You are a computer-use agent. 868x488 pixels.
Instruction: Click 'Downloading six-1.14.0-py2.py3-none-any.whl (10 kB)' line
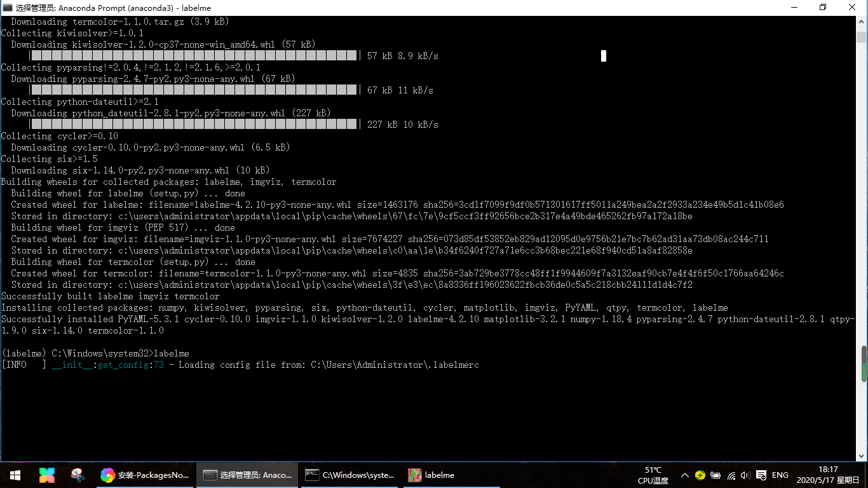140,170
